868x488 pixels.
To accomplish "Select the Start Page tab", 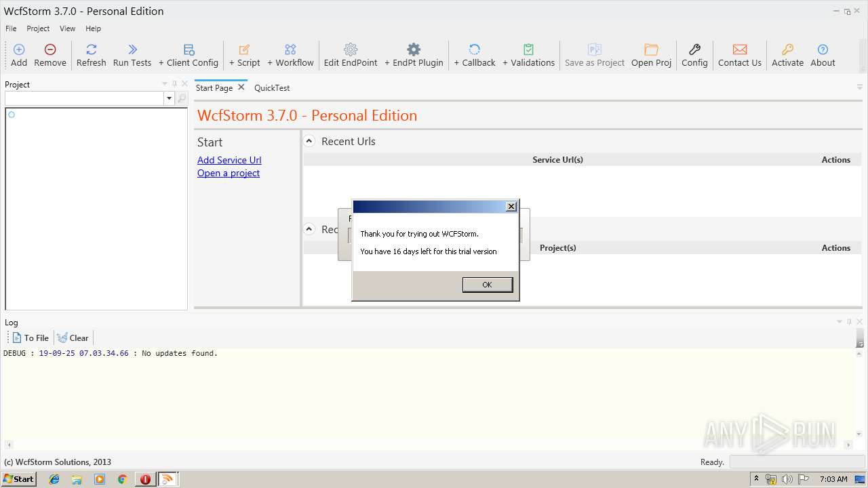I will click(x=214, y=88).
